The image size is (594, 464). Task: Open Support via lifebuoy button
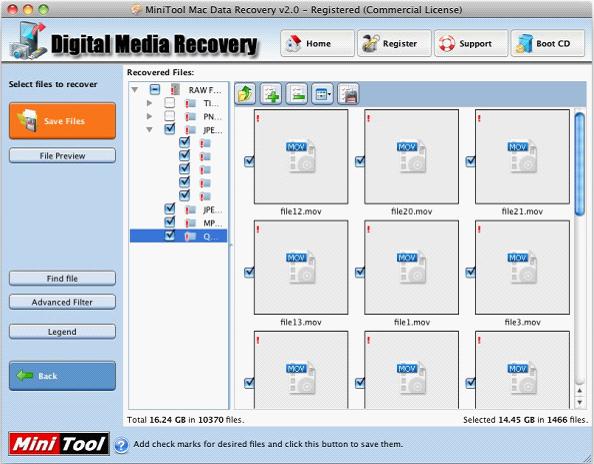(x=471, y=44)
